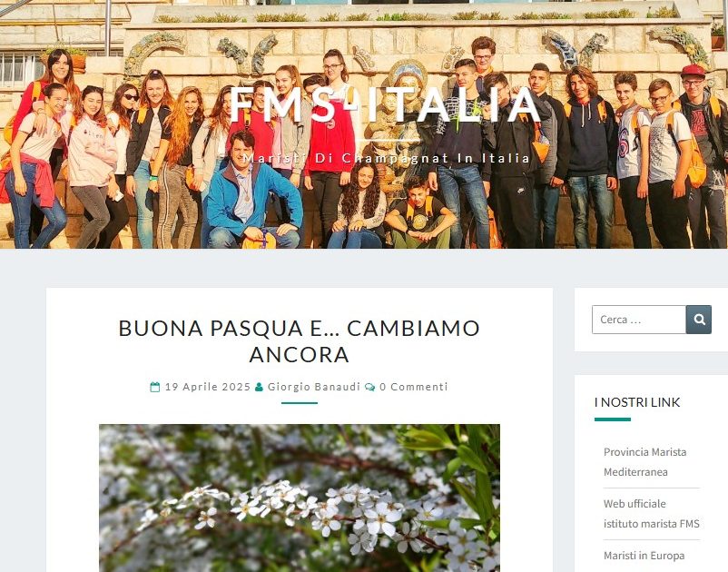Screen dimensions: 728x572
Task: Click the magnifier search button
Action: [698, 320]
